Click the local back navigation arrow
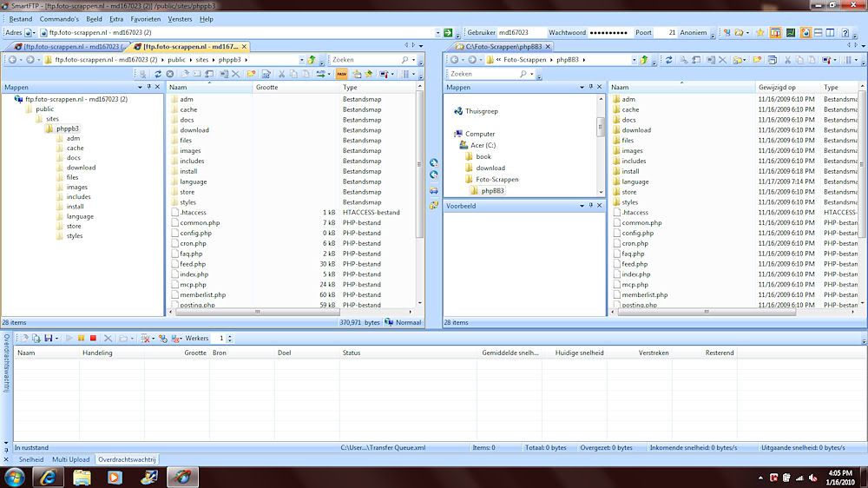 (x=455, y=60)
